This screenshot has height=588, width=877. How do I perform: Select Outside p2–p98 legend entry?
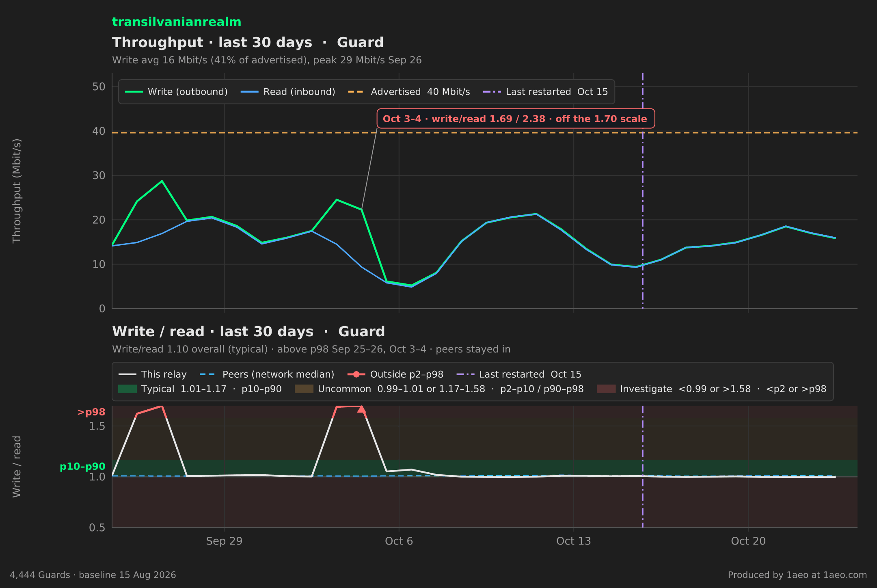pyautogui.click(x=395, y=374)
